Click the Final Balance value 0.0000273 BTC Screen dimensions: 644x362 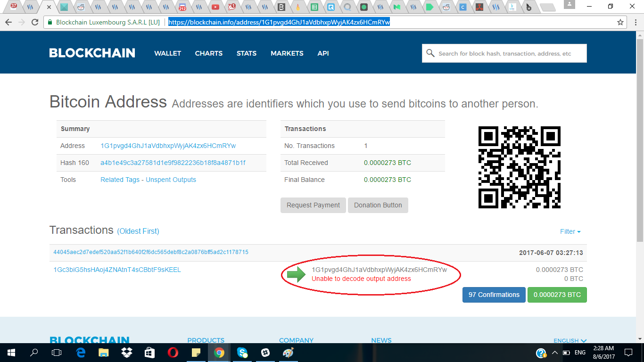click(388, 180)
